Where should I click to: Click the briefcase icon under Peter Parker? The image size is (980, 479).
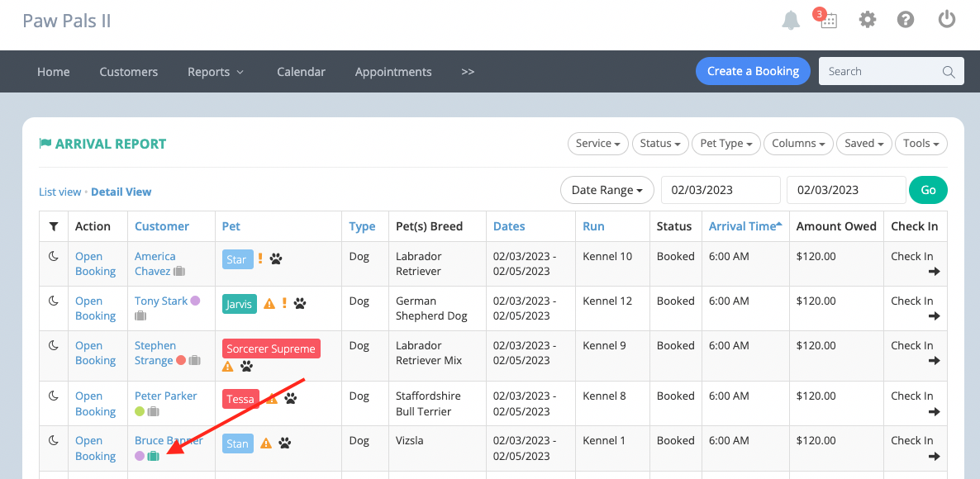(x=153, y=411)
